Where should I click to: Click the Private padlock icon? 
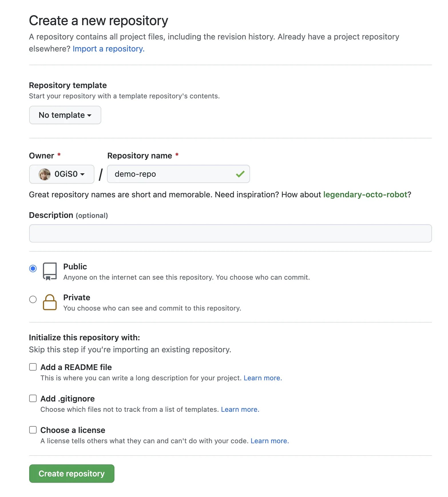pyautogui.click(x=50, y=302)
